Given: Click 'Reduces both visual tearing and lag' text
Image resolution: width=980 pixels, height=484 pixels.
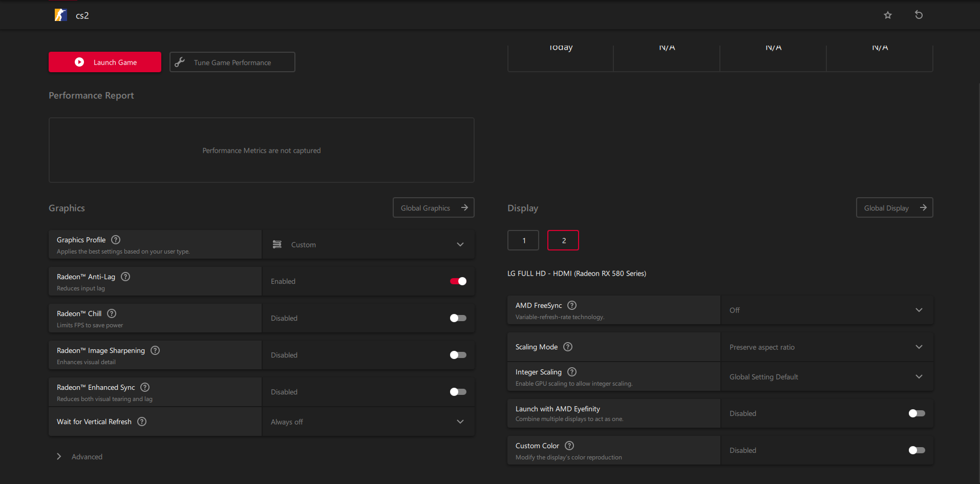Looking at the screenshot, I should point(104,399).
